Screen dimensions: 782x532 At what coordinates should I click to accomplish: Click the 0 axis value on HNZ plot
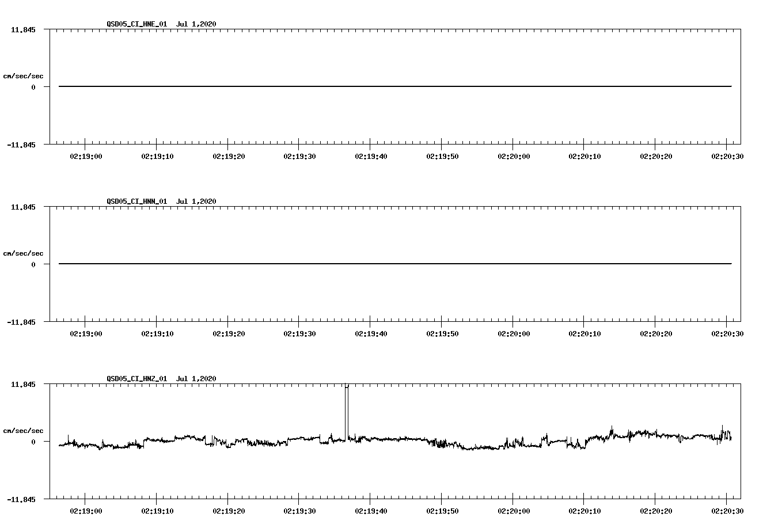(x=33, y=442)
